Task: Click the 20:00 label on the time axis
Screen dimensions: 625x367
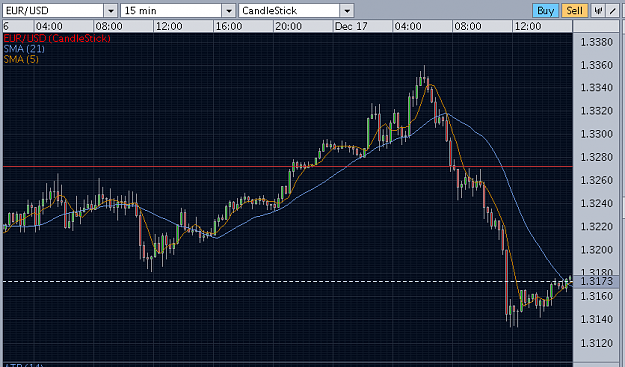Action: point(289,26)
